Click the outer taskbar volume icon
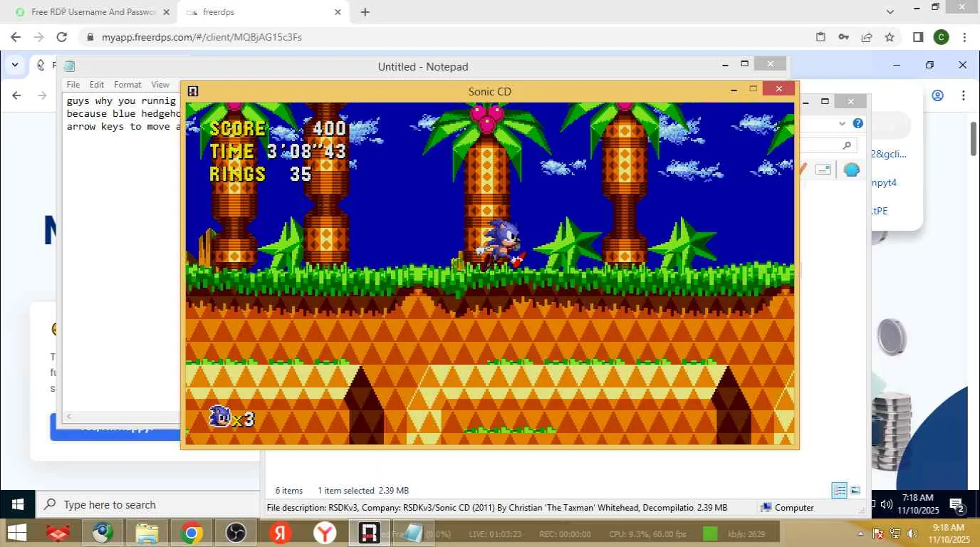980x547 pixels. click(x=887, y=504)
